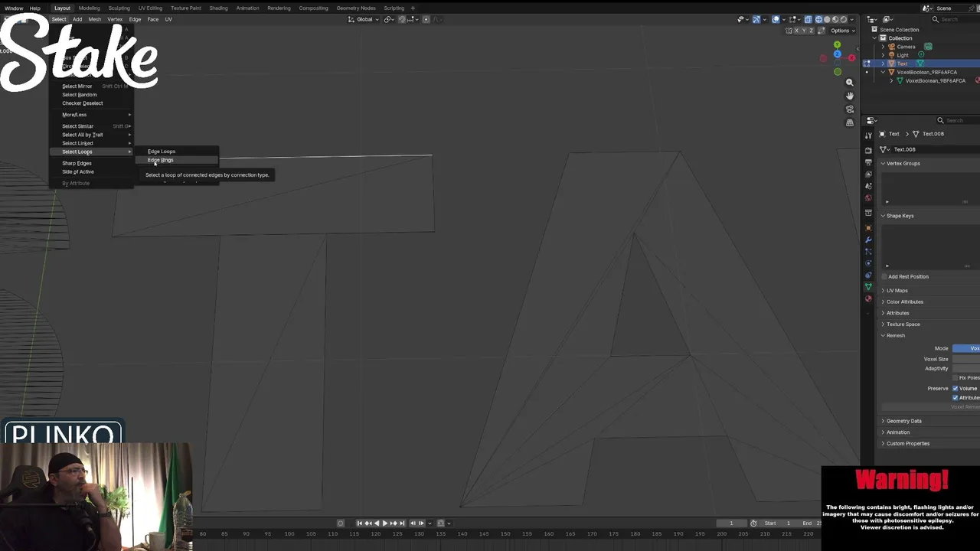Viewport: 980px width, 551px height.
Task: Play the timeline animation
Action: (385, 523)
